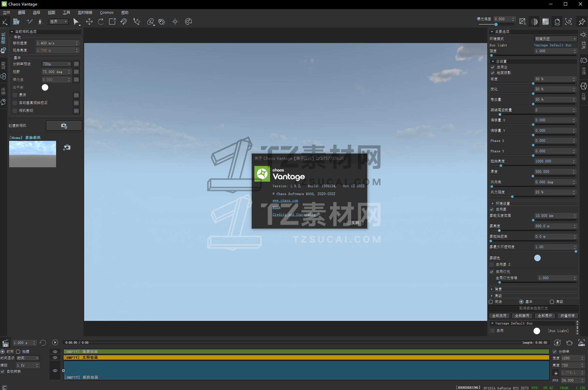Toggle the walking person navigation mode
Image resolution: width=588 pixels, height=390 pixels.
(40, 22)
